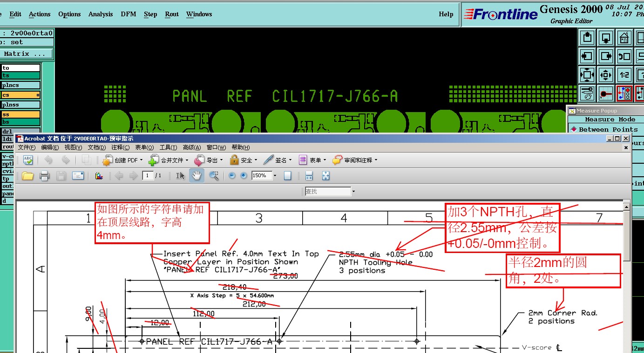Open the Genesis Options menu

tap(69, 14)
